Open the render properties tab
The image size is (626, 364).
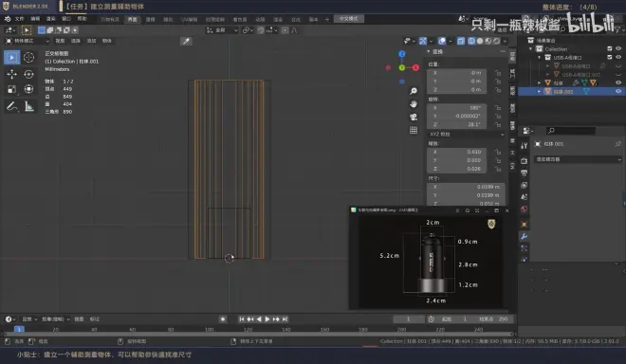click(525, 160)
